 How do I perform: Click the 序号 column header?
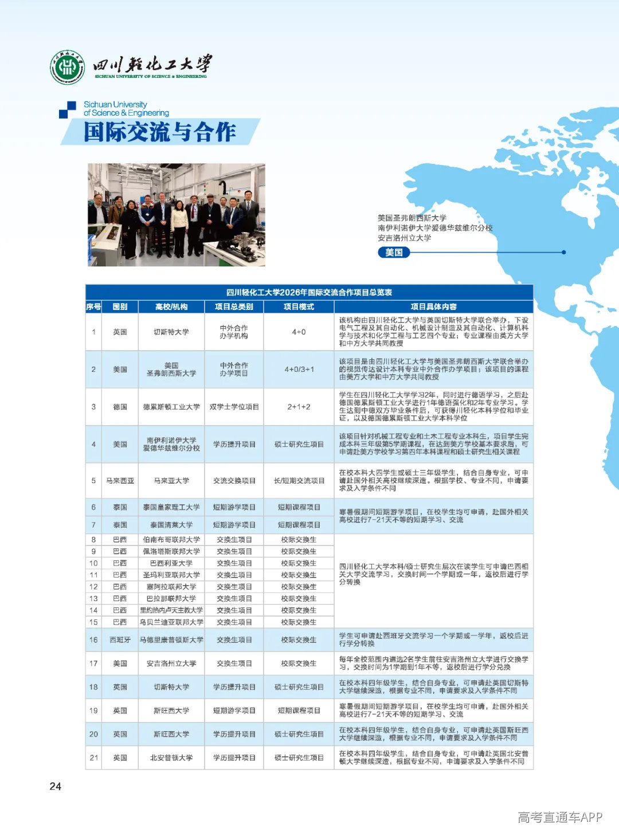[93, 307]
